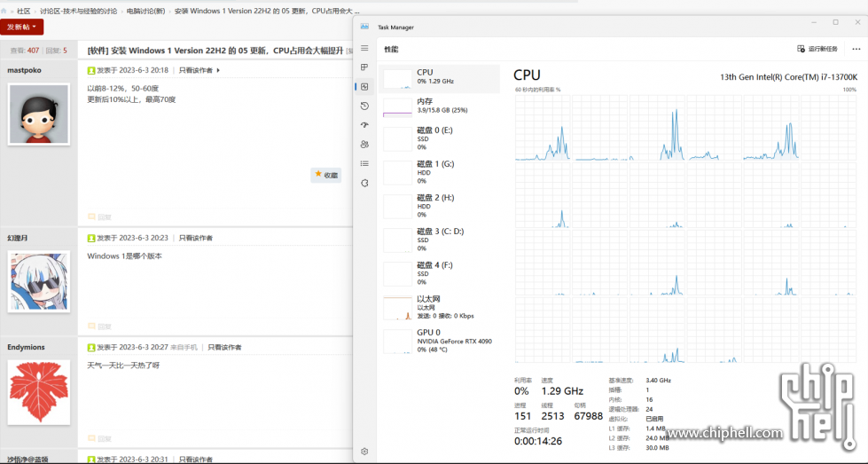Click the Task Manager app icon in title bar
Image resolution: width=868 pixels, height=464 pixels.
pyautogui.click(x=364, y=27)
